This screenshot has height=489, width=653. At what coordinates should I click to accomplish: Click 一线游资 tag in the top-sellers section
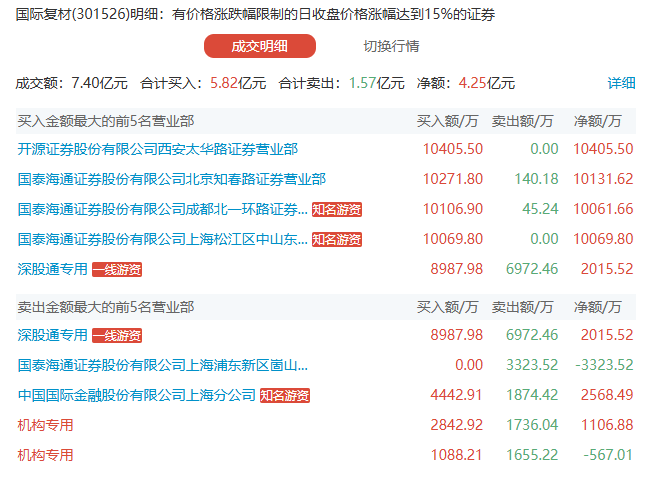(117, 336)
